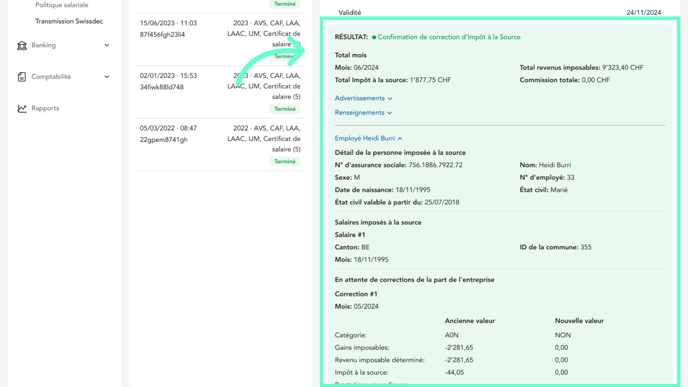This screenshot has width=688, height=387.
Task: Click Terminé badge of 02/01/2023 transmission
Action: click(x=285, y=109)
